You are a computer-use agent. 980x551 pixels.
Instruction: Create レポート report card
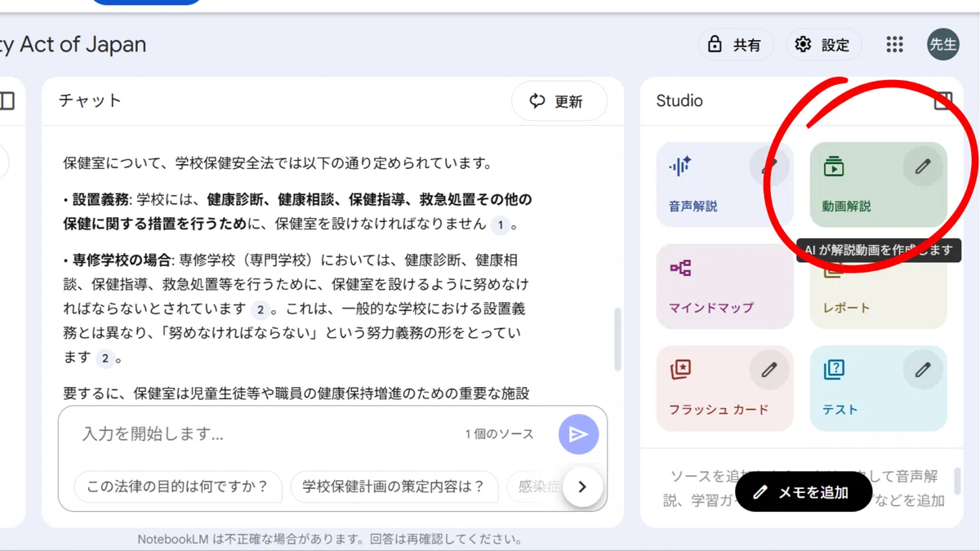tap(878, 287)
